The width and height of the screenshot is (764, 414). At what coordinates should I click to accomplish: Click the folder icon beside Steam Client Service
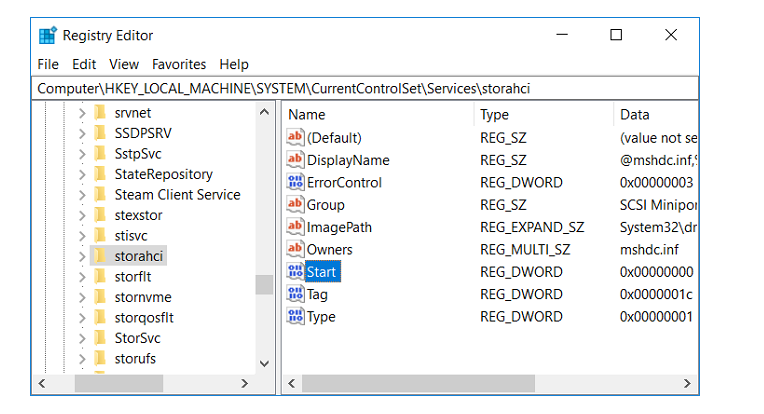(100, 194)
